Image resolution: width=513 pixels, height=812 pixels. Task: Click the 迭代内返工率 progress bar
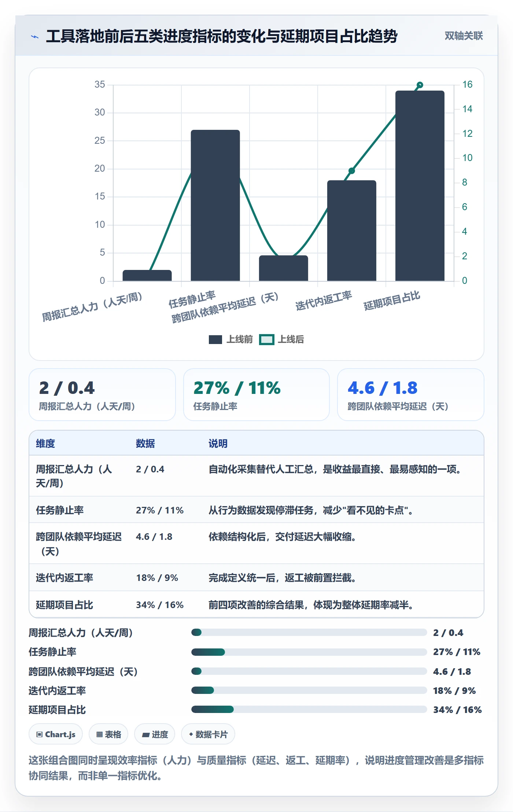tap(309, 690)
